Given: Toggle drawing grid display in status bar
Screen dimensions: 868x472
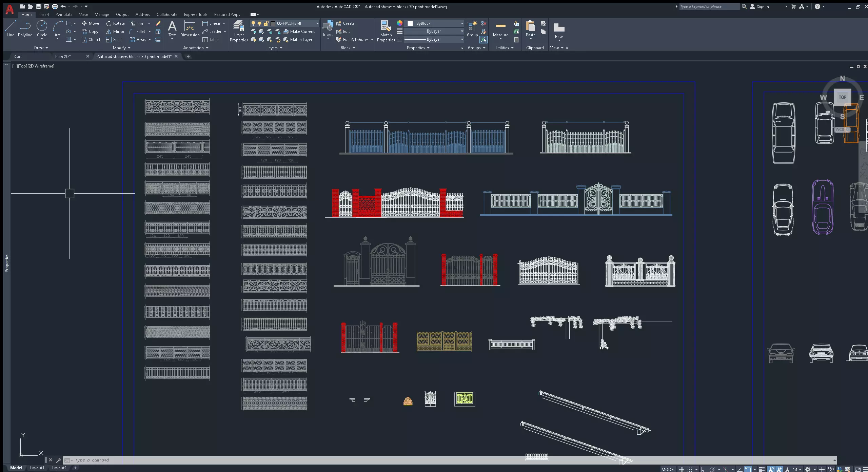Looking at the screenshot, I should click(x=681, y=469).
